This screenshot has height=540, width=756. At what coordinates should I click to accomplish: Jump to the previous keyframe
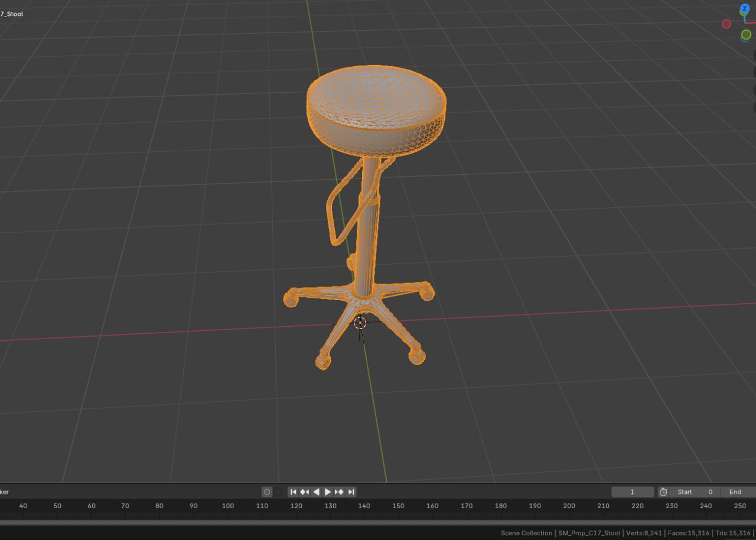305,492
